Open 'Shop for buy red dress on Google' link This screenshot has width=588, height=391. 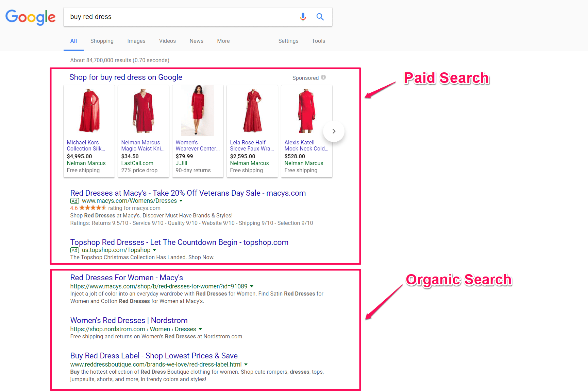126,77
